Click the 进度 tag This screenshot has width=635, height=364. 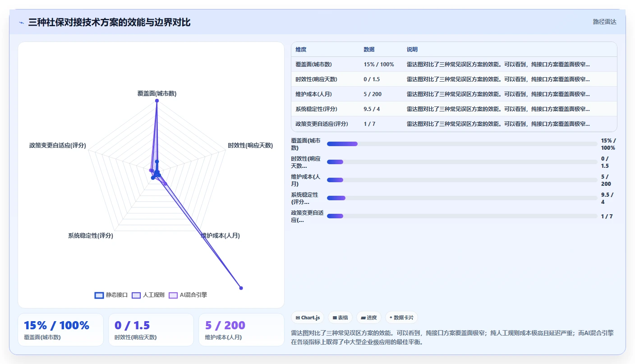368,318
